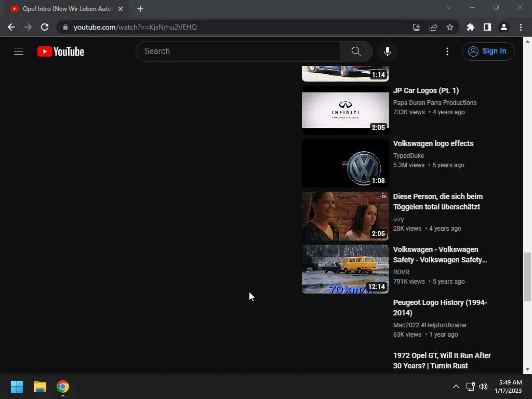Open network status tray icon
Screen dimensions: 532x399
click(x=470, y=387)
